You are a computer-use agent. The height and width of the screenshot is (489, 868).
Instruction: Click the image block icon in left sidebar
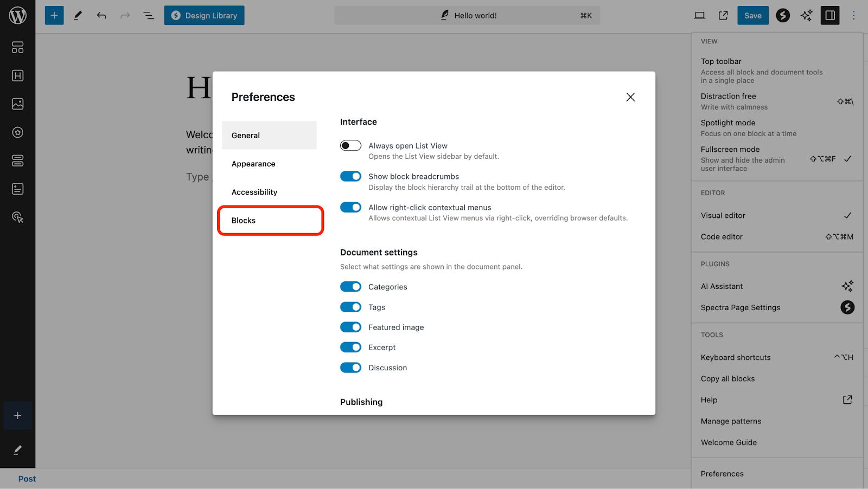pyautogui.click(x=17, y=104)
